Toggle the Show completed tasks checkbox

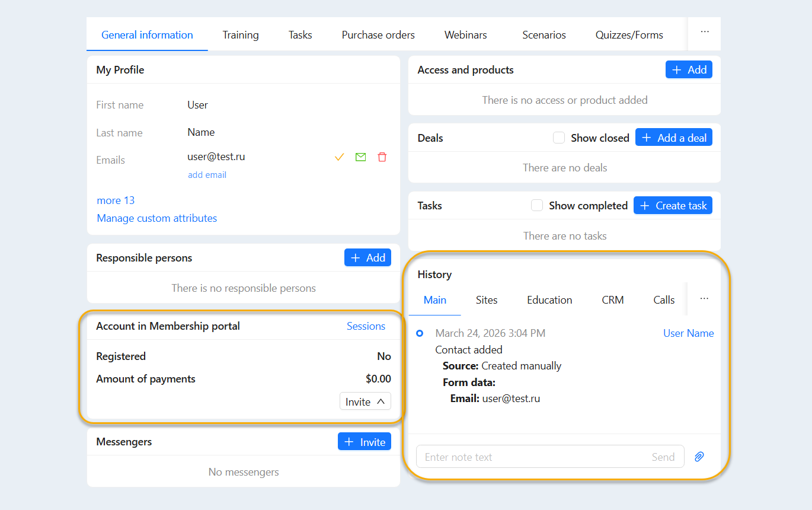coord(537,205)
